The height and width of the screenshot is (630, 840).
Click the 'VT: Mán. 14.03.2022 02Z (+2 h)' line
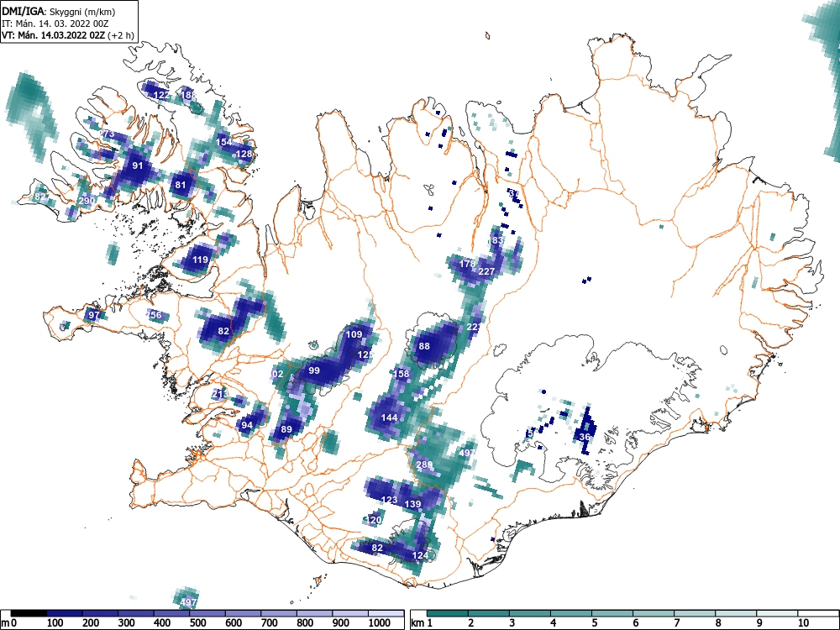click(x=67, y=35)
